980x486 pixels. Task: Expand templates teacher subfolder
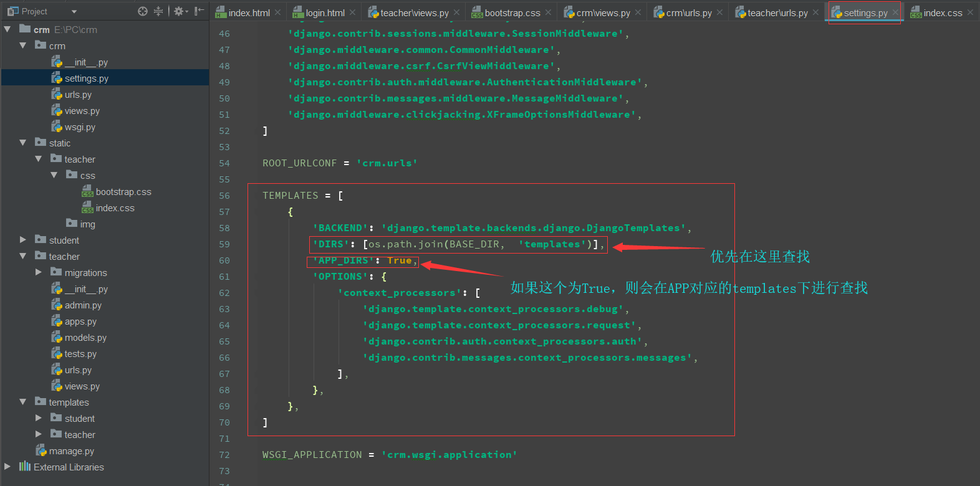39,434
